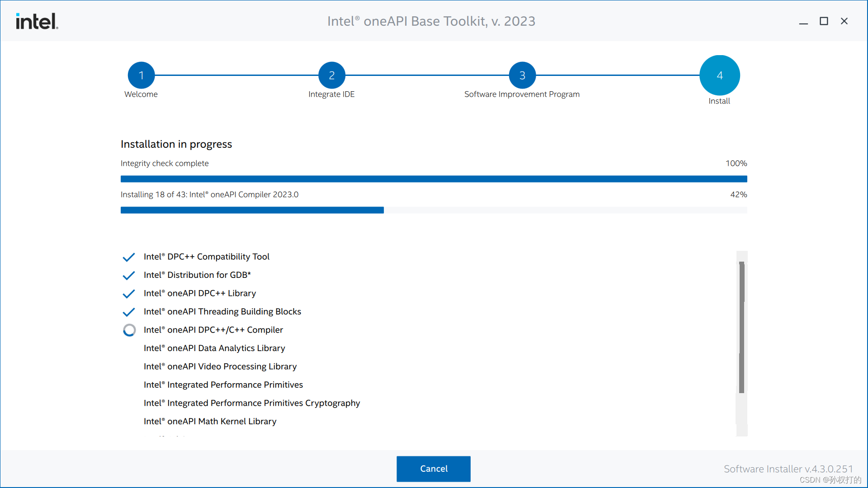Click checkmark beside DPC++ Compatibility Tool
Image resolution: width=868 pixels, height=488 pixels.
pyautogui.click(x=129, y=257)
